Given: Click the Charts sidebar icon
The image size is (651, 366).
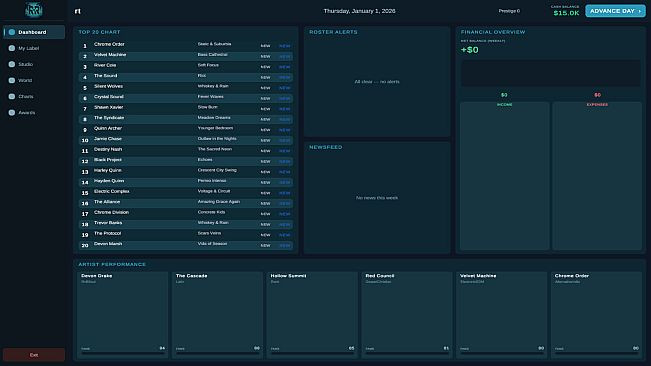Looking at the screenshot, I should 12,96.
